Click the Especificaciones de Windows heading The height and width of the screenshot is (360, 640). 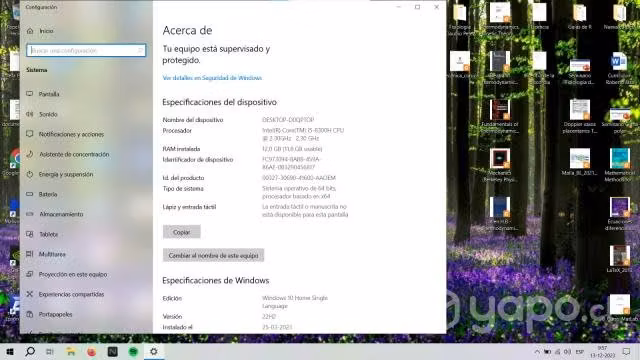click(216, 280)
